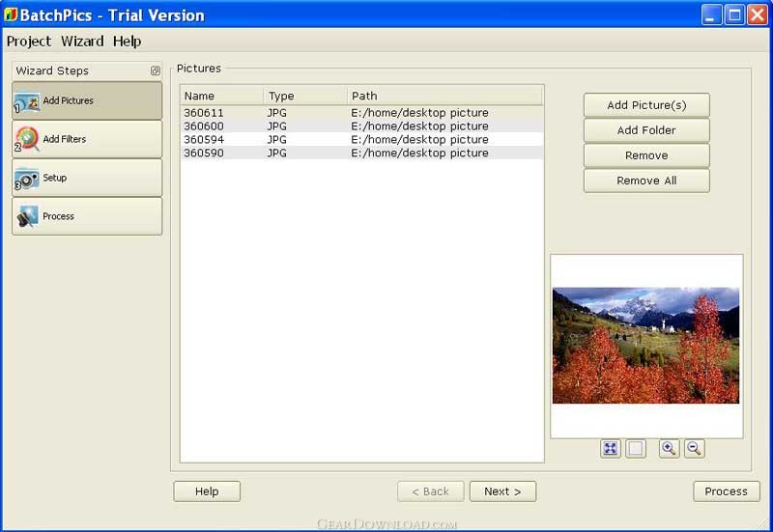Click the Add Picture(s) button
Screen dimensions: 773x532
pos(646,105)
